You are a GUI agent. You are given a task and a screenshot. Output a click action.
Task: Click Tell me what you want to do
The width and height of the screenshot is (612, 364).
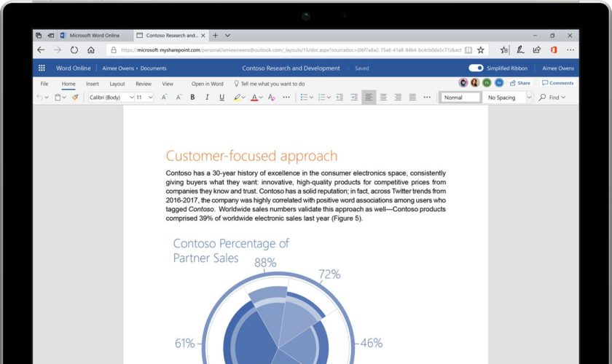tap(270, 84)
